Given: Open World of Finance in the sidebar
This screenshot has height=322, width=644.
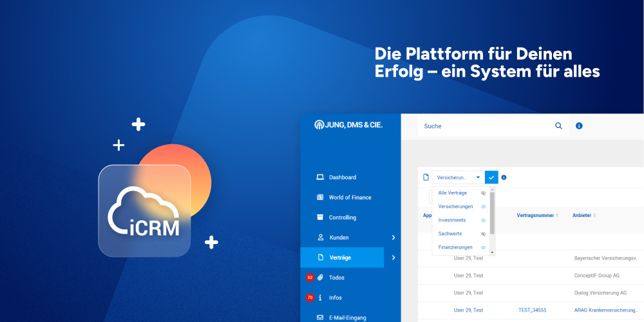Looking at the screenshot, I should [350, 198].
